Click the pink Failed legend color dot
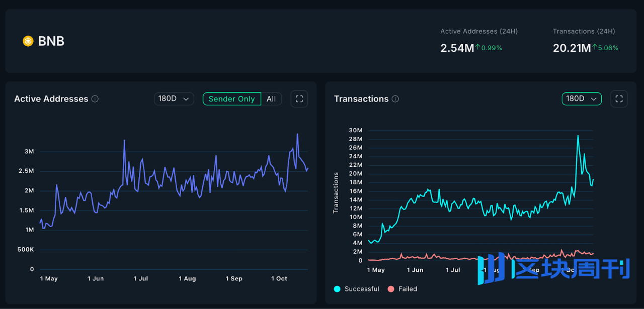 tap(391, 289)
